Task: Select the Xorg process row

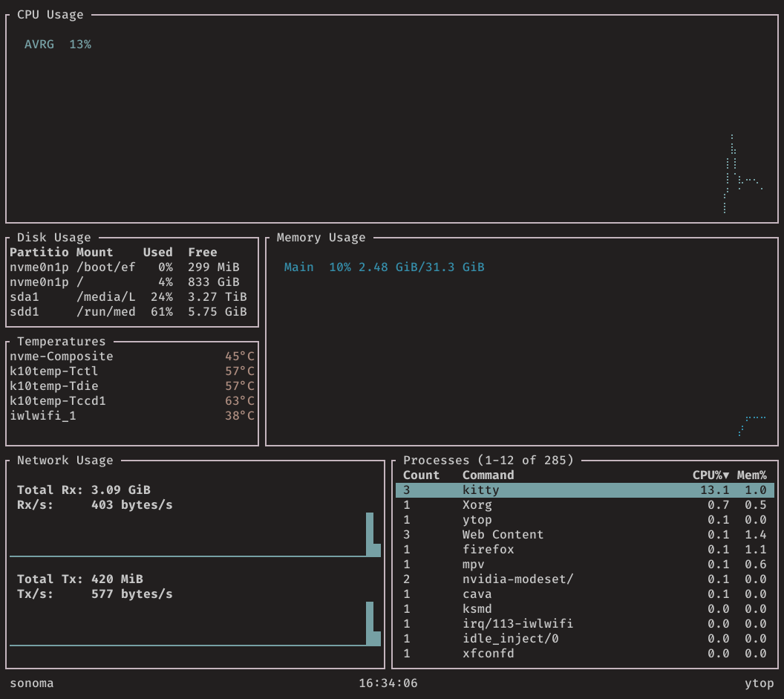Action: (585, 505)
